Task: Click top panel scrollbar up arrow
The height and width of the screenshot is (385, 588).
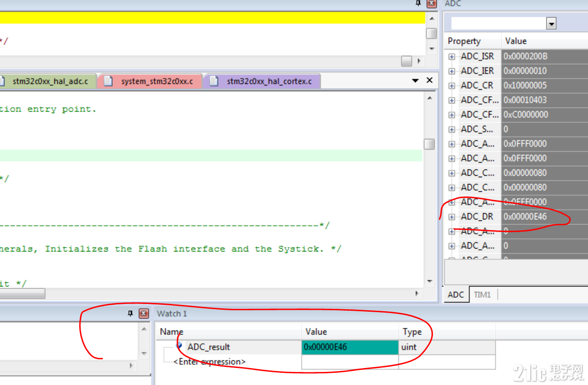Action: (x=432, y=18)
